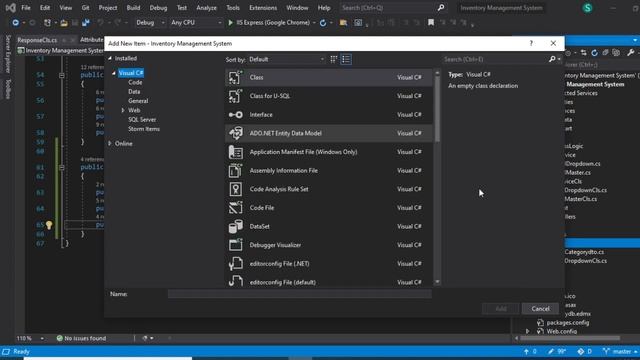Open the Server Explorer side tab
Viewport: 640px width, 360px height.
[8, 54]
